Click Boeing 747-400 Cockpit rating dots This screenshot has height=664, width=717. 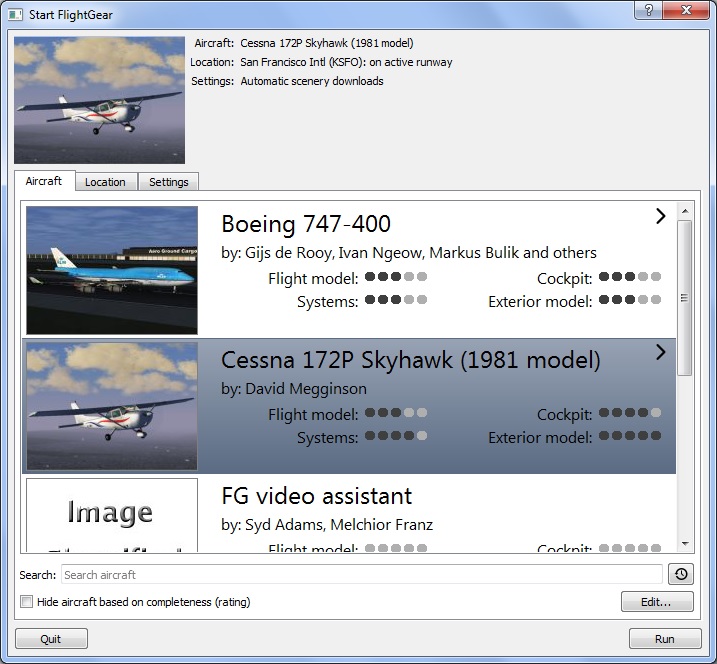tap(630, 277)
